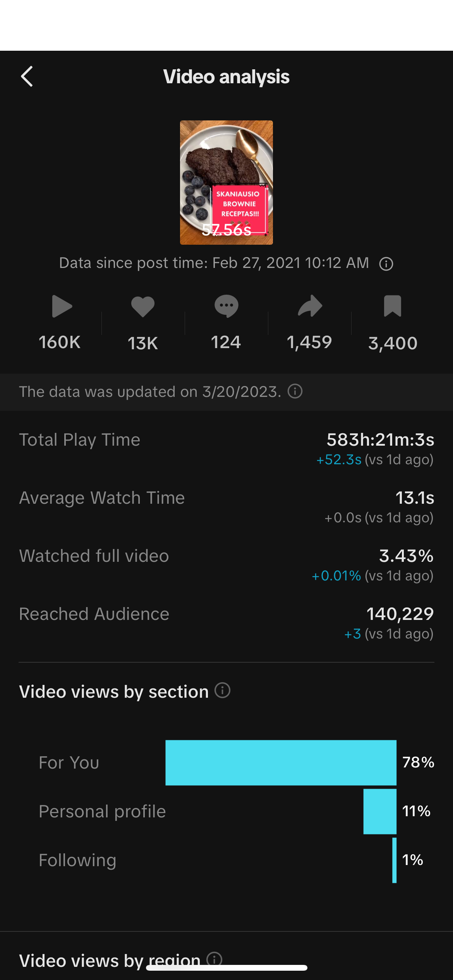
Task: Select the Following bar
Action: pyautogui.click(x=394, y=860)
